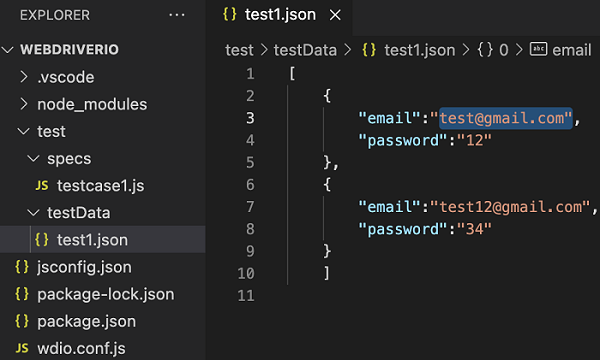Click JSON braces icon on test1.json tab
The height and width of the screenshot is (360, 600).
click(230, 15)
